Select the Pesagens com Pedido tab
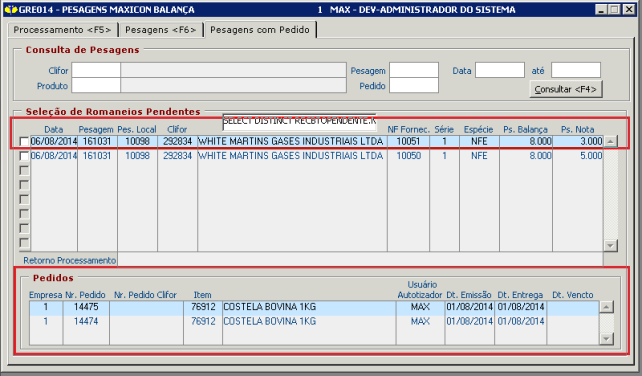 [260, 29]
